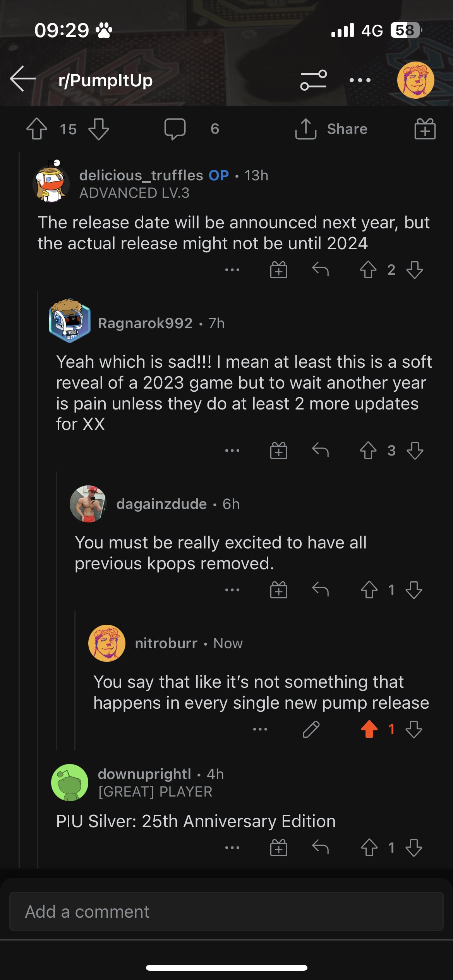Open the post overflow menu in header
453x980 pixels.
pyautogui.click(x=360, y=80)
